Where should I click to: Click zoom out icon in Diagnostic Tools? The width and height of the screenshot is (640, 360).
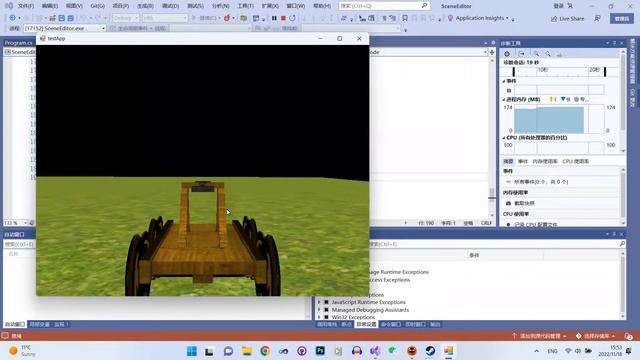point(548,54)
